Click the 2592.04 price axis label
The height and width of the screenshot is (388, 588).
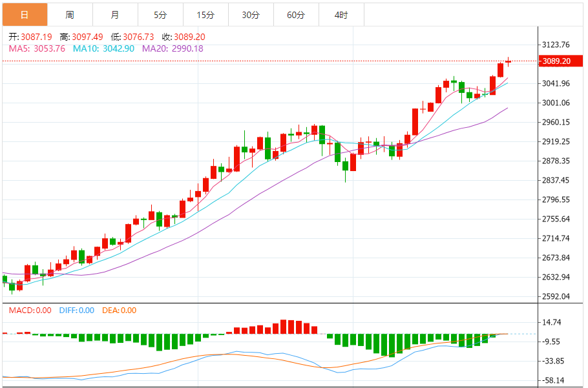[x=556, y=296]
